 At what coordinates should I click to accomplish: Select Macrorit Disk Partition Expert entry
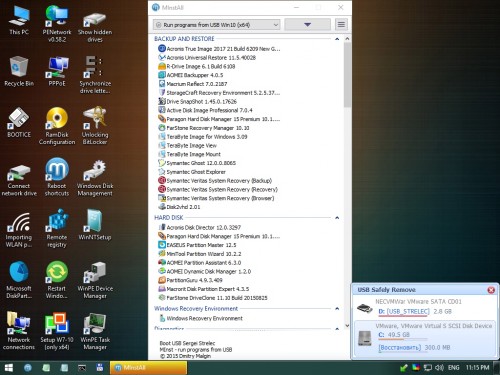[203, 289]
